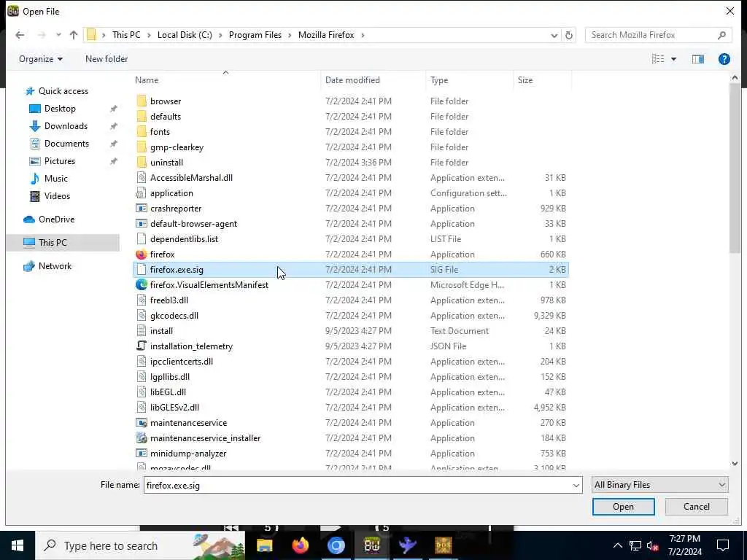Select the default-browser-agent file
Viewport: 747px width, 560px height.
(351, 224)
